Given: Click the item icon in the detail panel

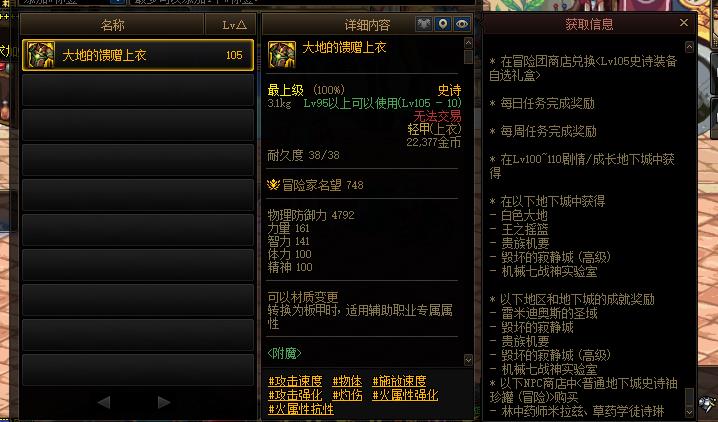Looking at the screenshot, I should pyautogui.click(x=282, y=54).
